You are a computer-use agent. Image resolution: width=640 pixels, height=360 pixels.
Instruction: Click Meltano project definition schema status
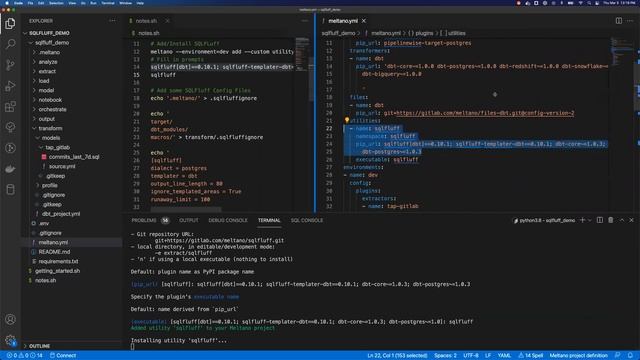click(578, 356)
